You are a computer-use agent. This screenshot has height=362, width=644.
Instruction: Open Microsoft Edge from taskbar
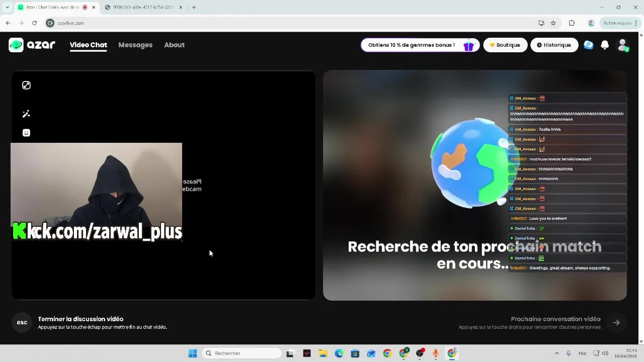pos(339,353)
